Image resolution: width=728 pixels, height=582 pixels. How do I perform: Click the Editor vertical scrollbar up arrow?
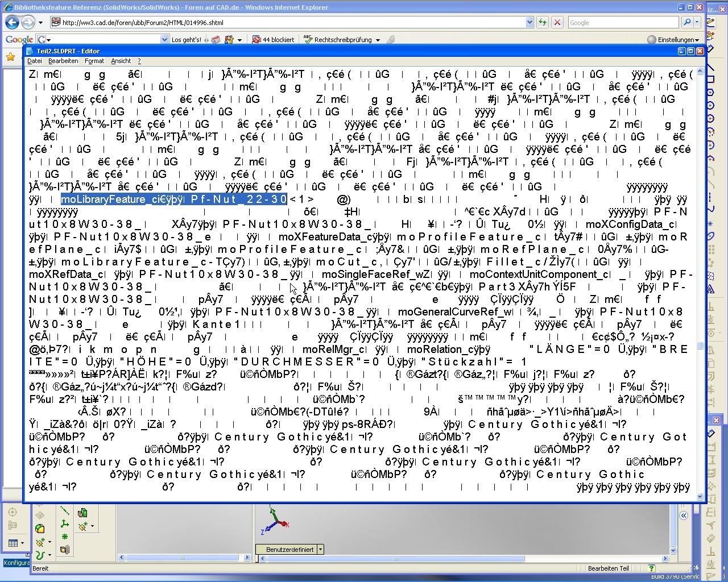[x=700, y=72]
